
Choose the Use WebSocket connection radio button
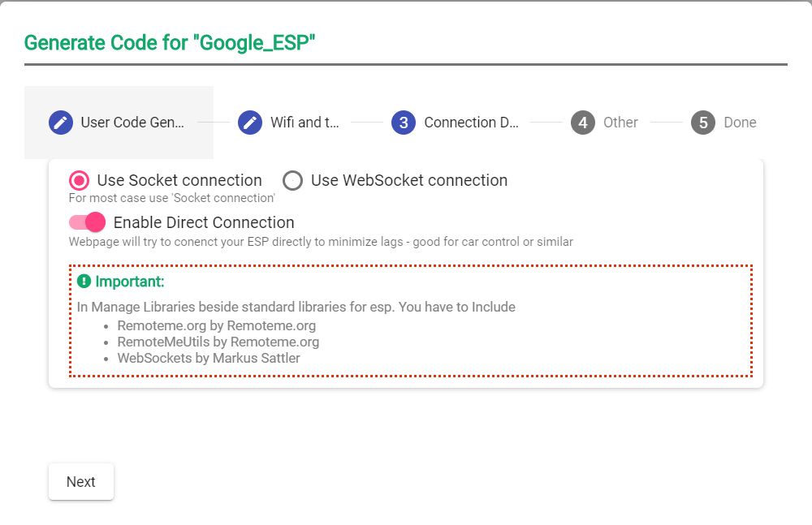[x=292, y=180]
